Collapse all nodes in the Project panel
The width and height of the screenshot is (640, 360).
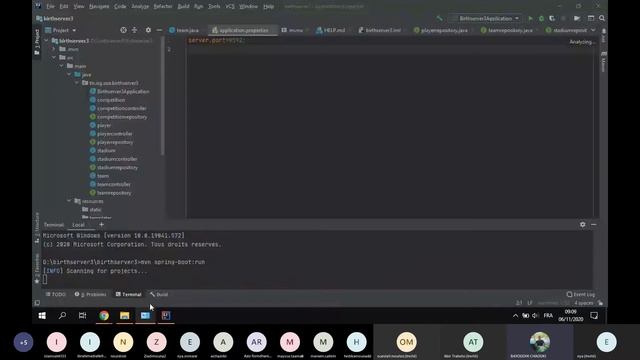134,30
